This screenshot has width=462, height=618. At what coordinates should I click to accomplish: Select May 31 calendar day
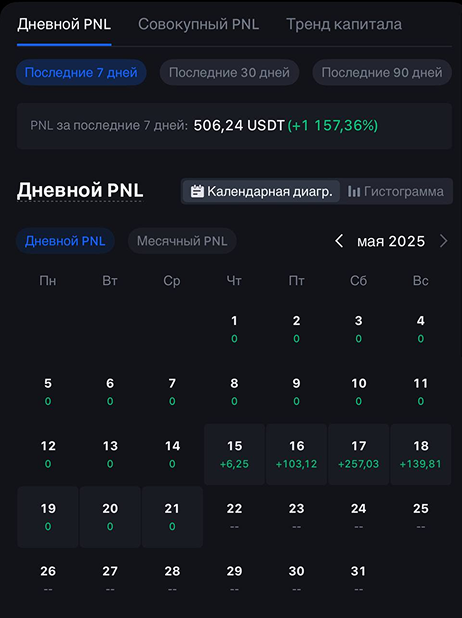coord(358,579)
